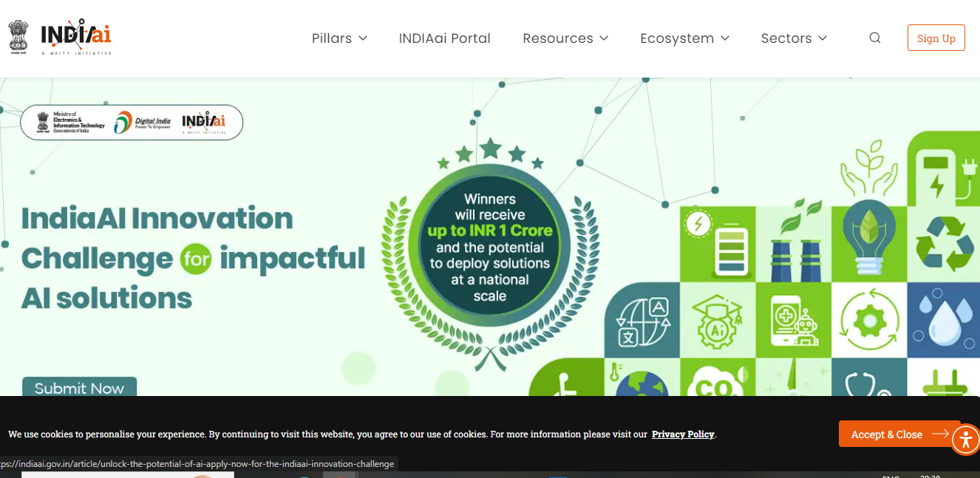
Task: Open the Privacy Policy link
Action: pyautogui.click(x=683, y=434)
